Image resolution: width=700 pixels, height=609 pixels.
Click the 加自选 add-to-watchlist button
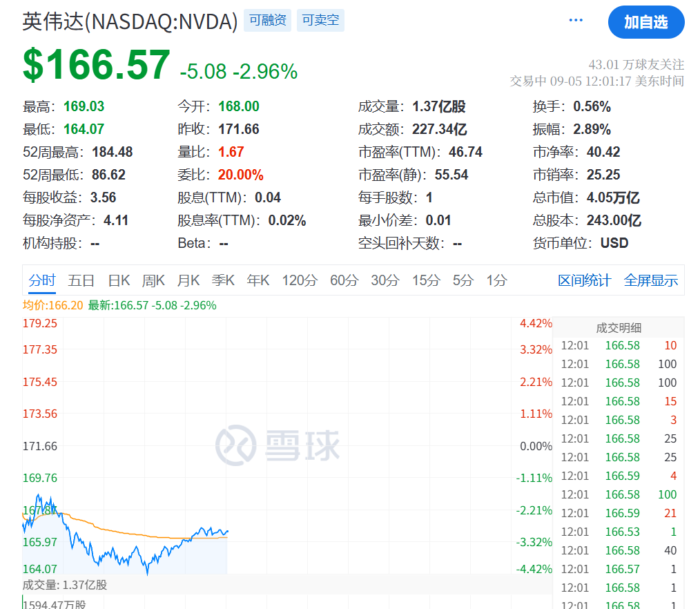(646, 22)
